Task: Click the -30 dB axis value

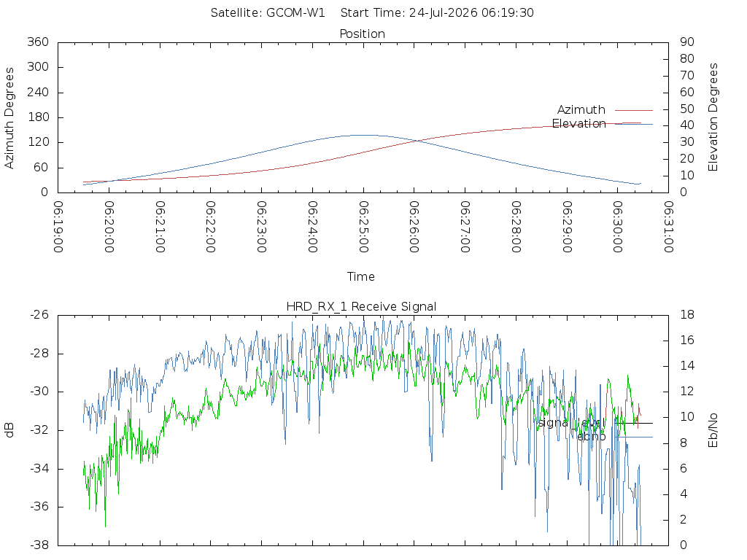Action: click(x=39, y=392)
